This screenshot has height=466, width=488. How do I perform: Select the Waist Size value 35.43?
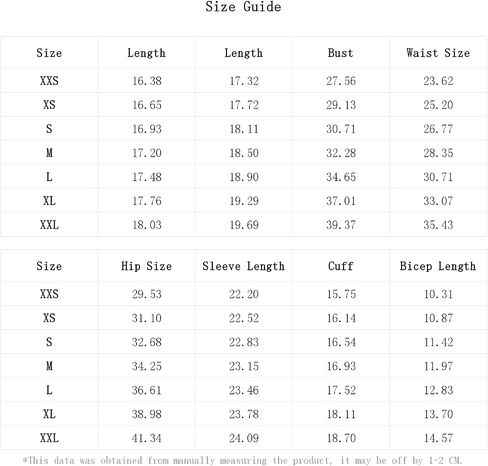[x=438, y=225]
